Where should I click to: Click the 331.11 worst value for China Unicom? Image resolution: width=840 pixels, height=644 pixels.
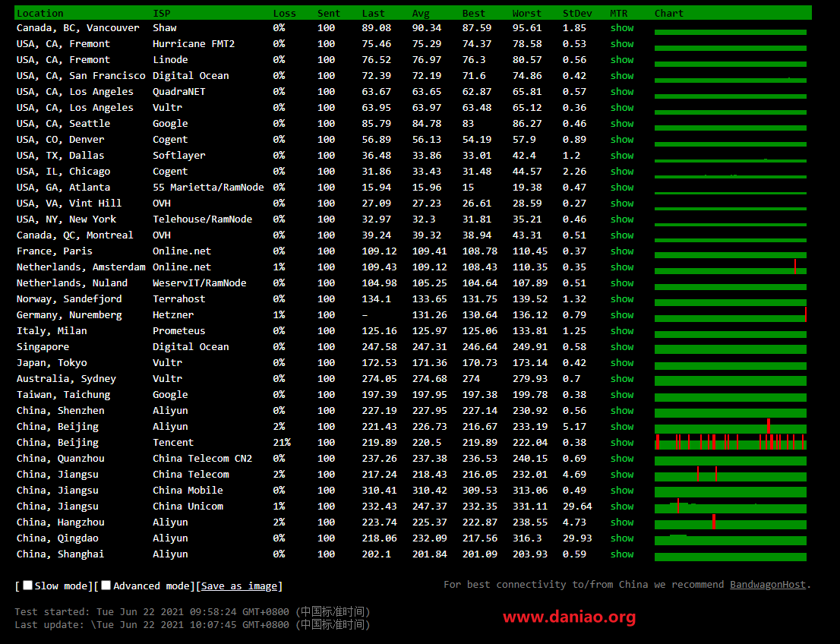[530, 507]
